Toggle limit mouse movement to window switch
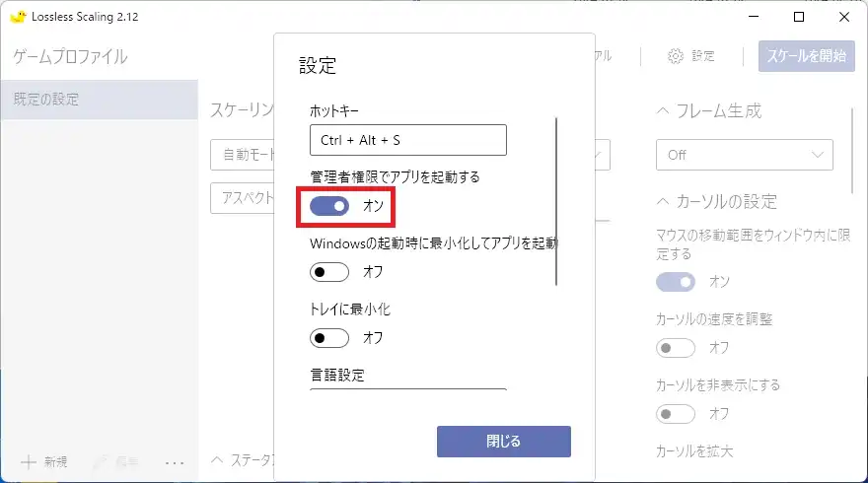This screenshot has width=868, height=483. tap(676, 282)
